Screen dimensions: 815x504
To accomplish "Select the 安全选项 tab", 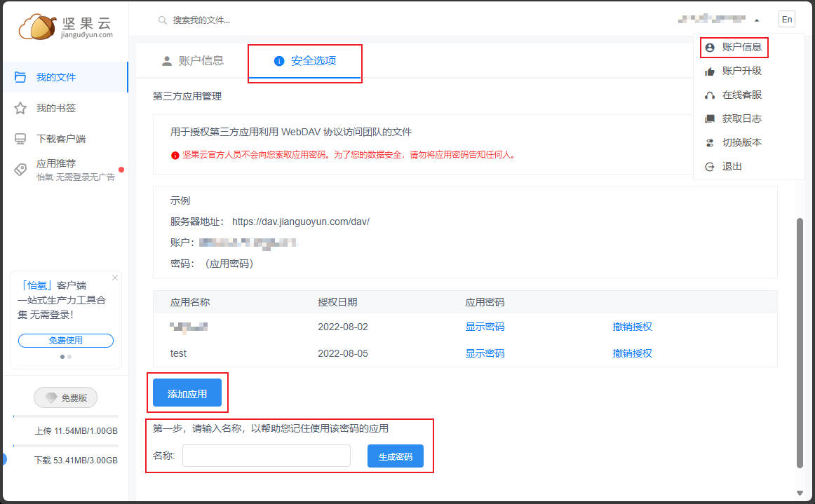I will pyautogui.click(x=305, y=61).
